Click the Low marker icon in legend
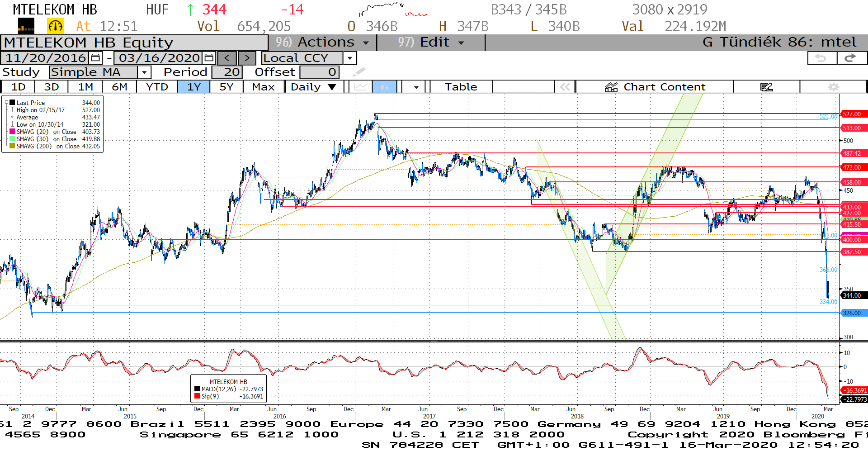 point(13,124)
